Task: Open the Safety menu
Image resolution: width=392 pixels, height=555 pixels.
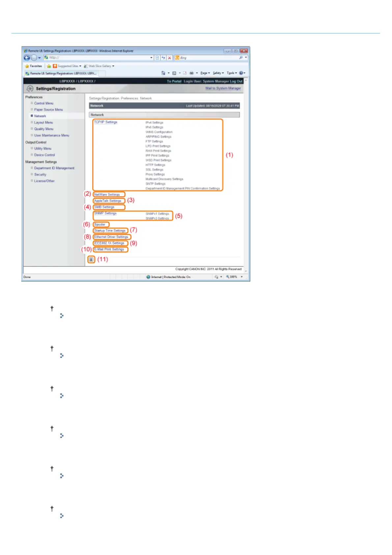Action: pos(218,73)
